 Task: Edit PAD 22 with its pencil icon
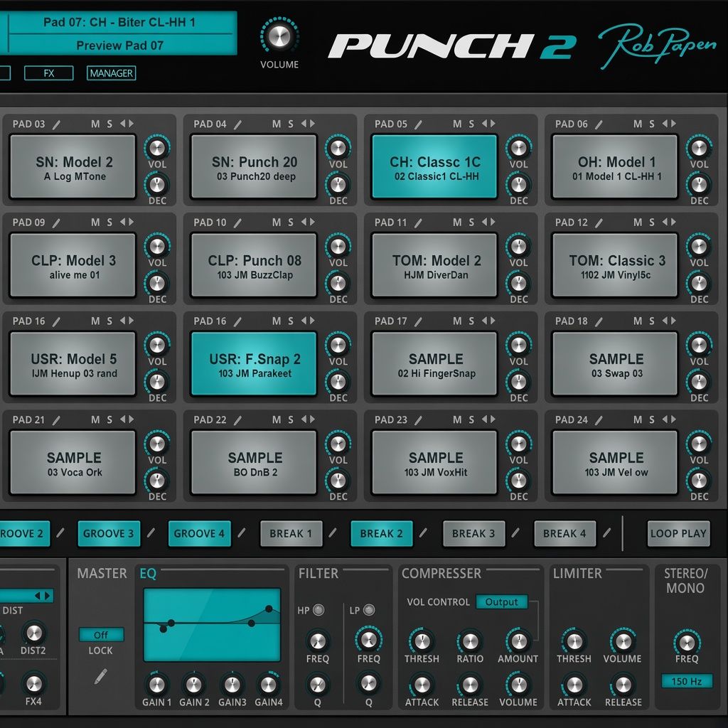[237, 420]
